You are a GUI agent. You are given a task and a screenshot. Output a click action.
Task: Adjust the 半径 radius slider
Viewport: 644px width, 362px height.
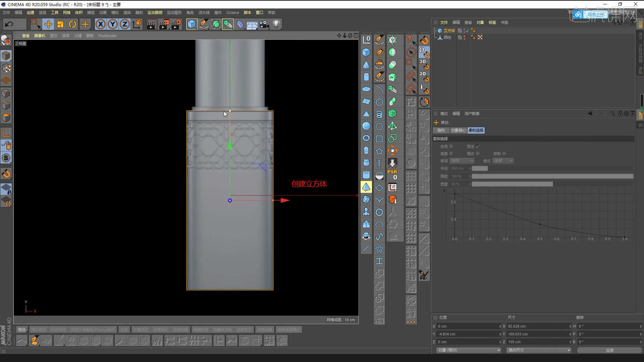[552, 168]
